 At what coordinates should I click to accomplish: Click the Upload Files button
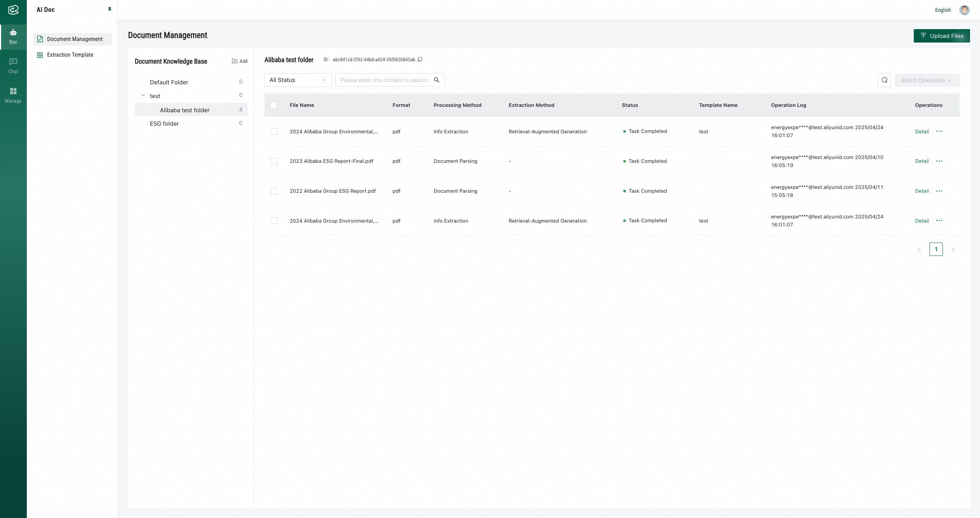coord(941,36)
